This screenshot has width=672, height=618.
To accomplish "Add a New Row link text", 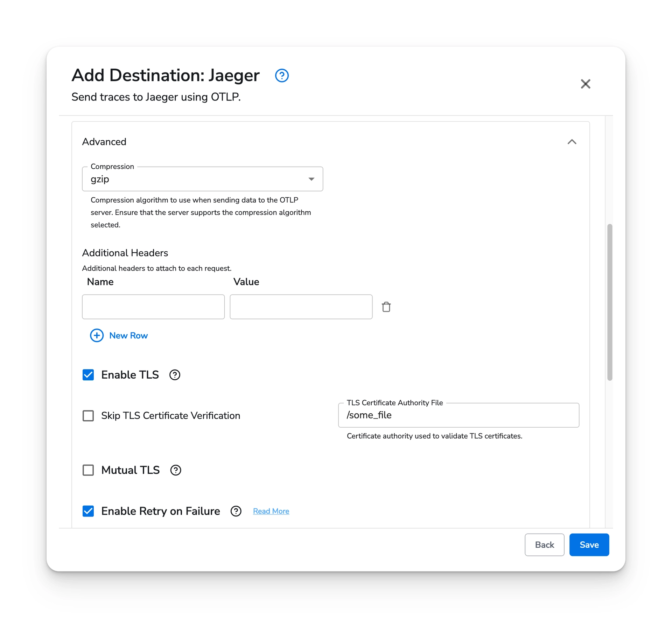I will point(128,335).
